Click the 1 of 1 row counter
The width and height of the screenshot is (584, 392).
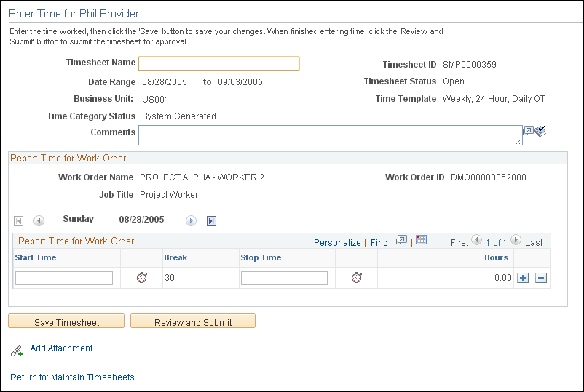click(496, 242)
